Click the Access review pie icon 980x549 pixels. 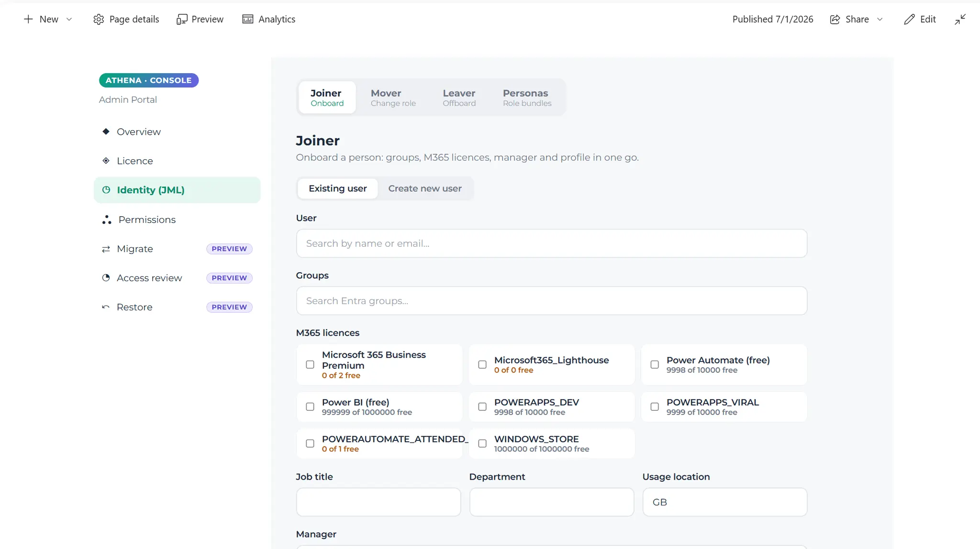(x=106, y=278)
